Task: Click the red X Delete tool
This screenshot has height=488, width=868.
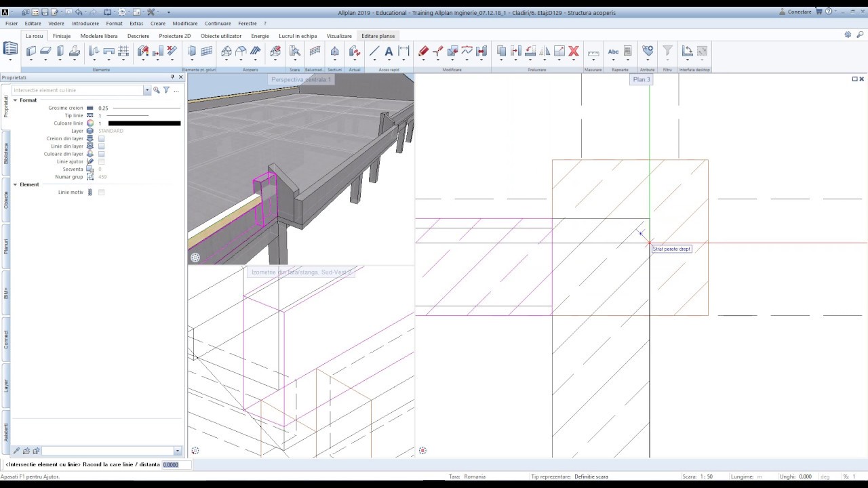Action: tap(574, 51)
